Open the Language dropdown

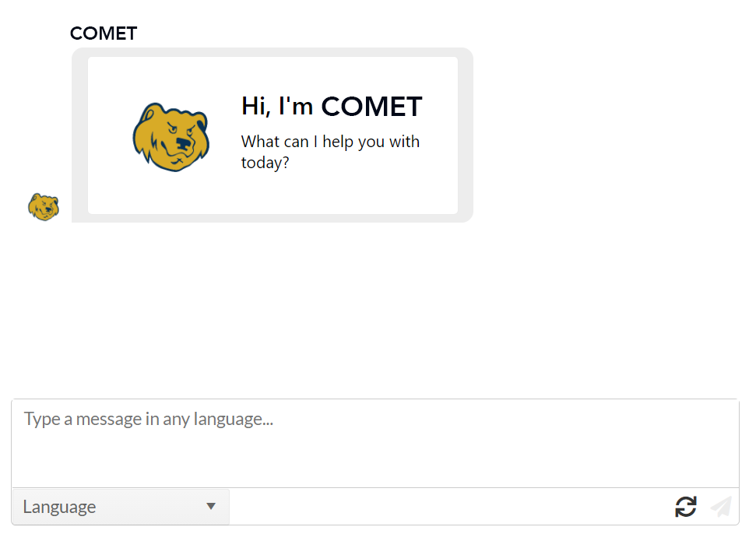point(121,507)
